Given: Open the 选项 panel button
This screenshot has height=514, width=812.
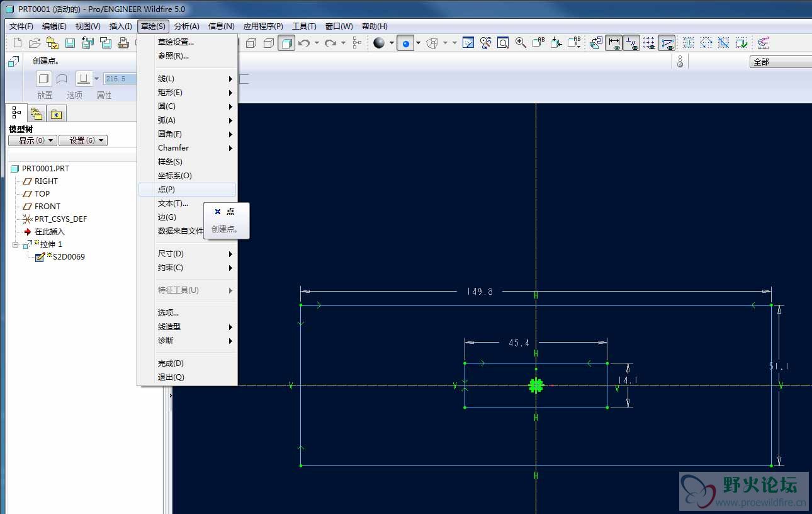Looking at the screenshot, I should tap(75, 95).
